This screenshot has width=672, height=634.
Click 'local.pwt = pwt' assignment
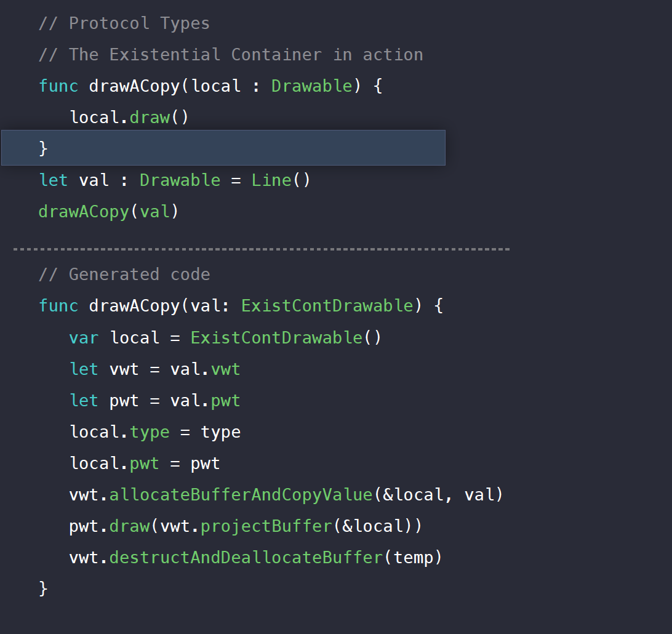(145, 463)
